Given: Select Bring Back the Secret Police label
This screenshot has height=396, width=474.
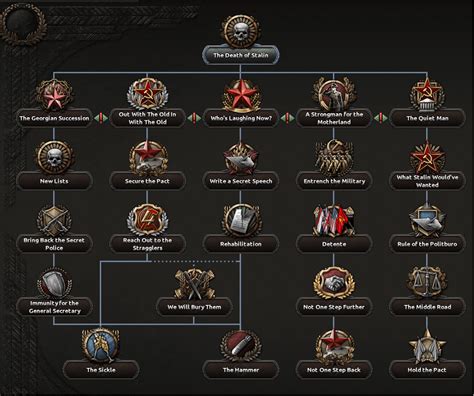Looking at the screenshot, I should (x=54, y=244).
